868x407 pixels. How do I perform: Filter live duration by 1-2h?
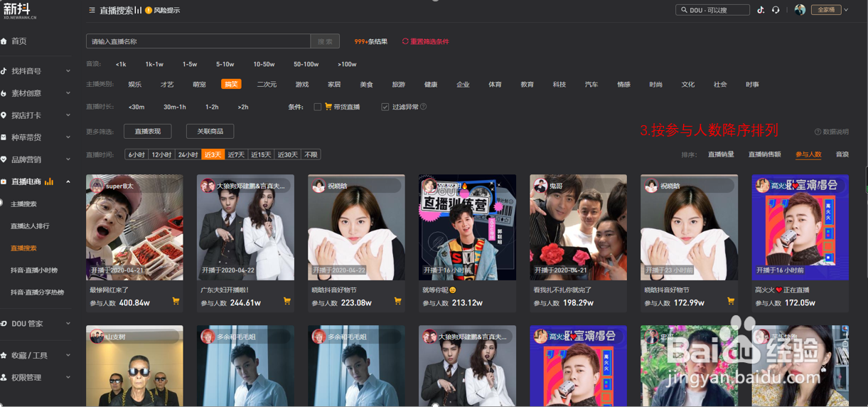coord(212,107)
